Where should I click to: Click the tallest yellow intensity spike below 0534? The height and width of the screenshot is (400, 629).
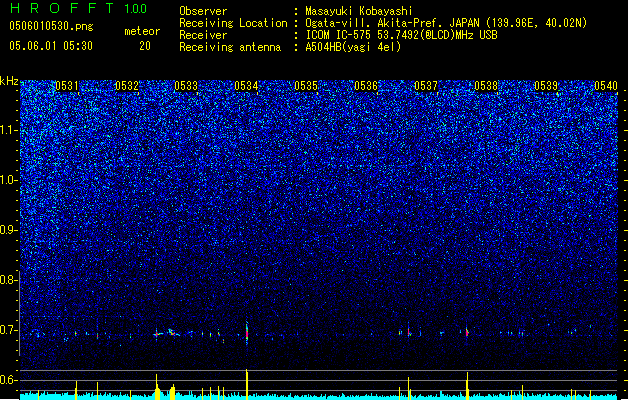coord(247,384)
